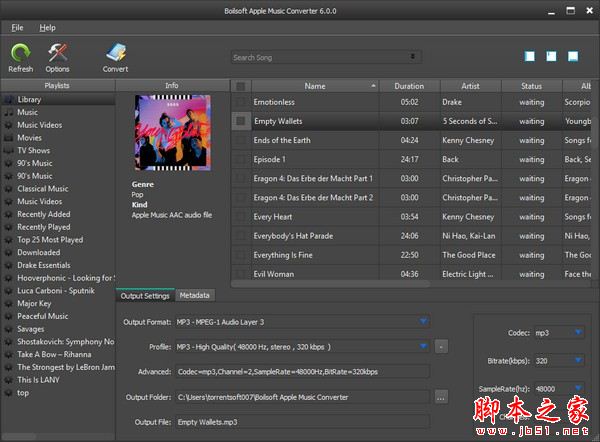
Task: Toggle the select-all checkbox in table header
Action: tap(241, 86)
